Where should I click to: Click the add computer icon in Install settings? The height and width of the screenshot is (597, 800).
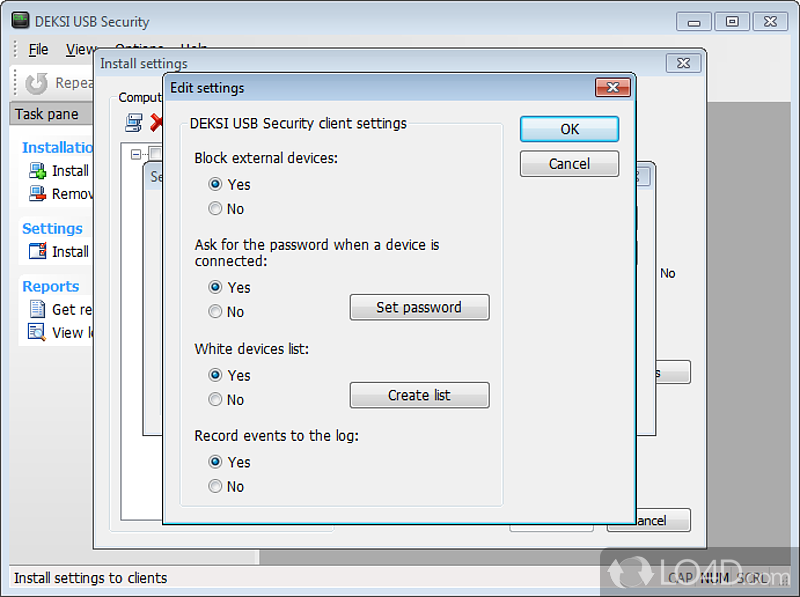tap(134, 123)
